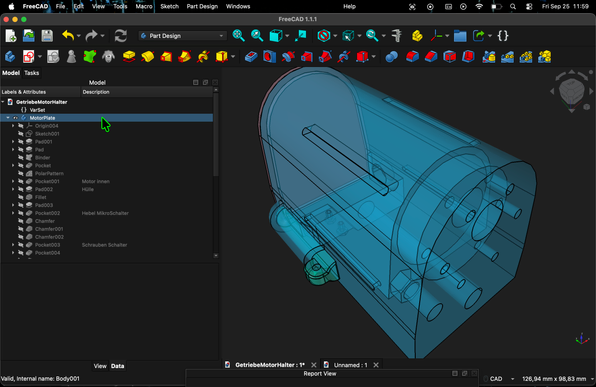Click the New Sketch icon
The height and width of the screenshot is (387, 596).
(x=29, y=57)
